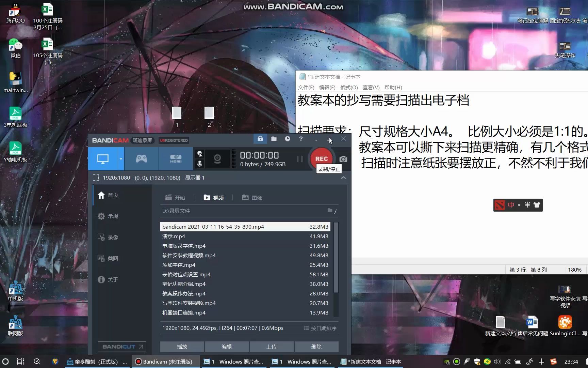
Task: Click 中 language toggle on IME floating bar
Action: [511, 205]
